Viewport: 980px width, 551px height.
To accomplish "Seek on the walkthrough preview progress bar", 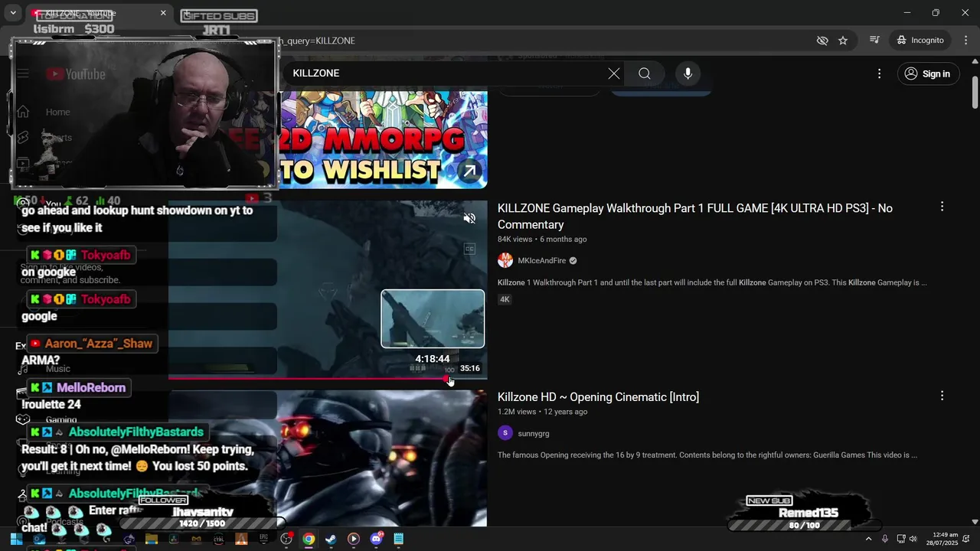I will coord(328,378).
